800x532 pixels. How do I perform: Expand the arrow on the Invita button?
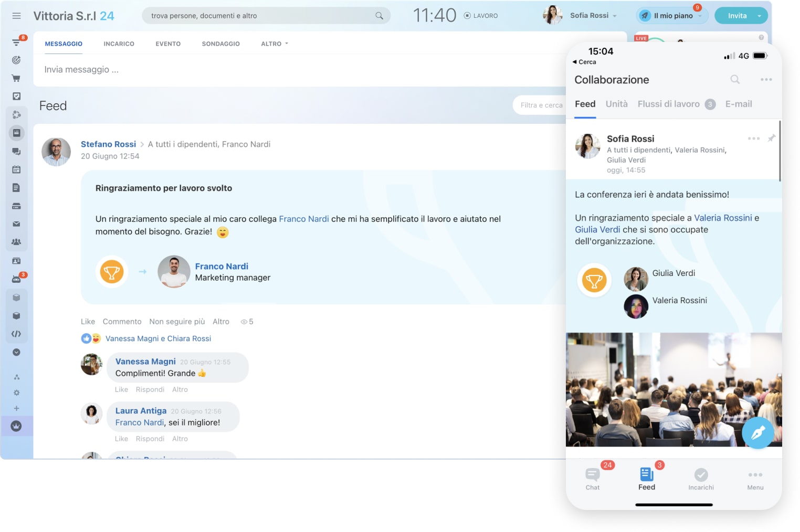(759, 16)
